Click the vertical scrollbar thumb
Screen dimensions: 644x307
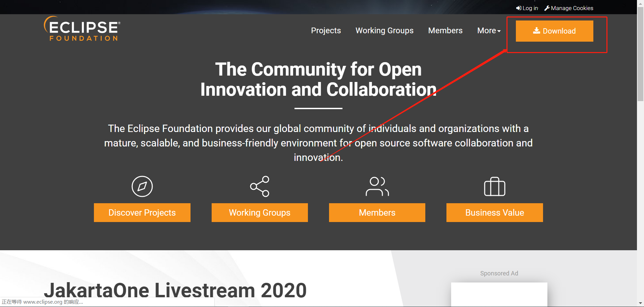(x=640, y=54)
